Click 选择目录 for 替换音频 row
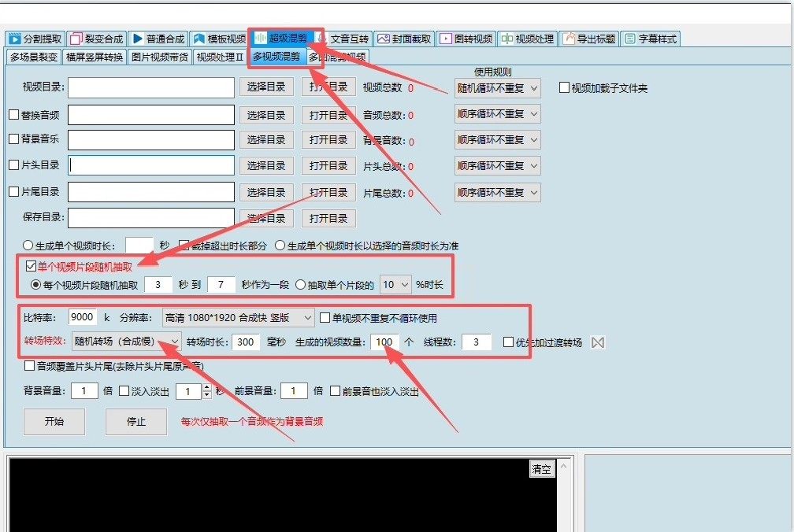Screen dimensions: 794x532 point(266,116)
